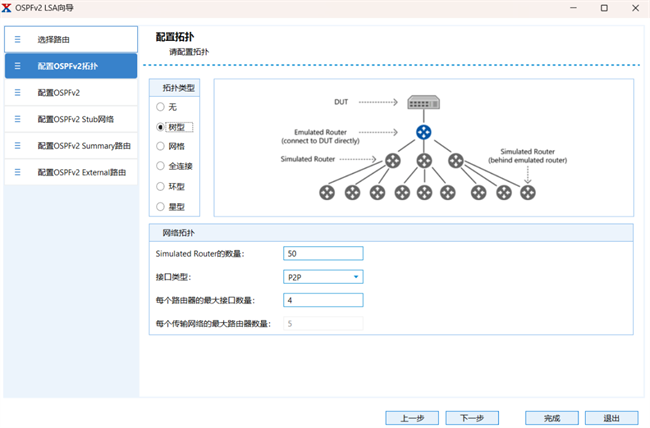The width and height of the screenshot is (650, 428).
Task: Click the 每个路由器的最大接口数量 field
Action: 323,300
